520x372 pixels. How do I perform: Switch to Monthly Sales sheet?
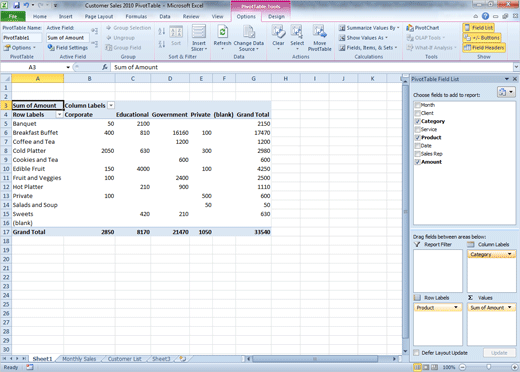79,359
